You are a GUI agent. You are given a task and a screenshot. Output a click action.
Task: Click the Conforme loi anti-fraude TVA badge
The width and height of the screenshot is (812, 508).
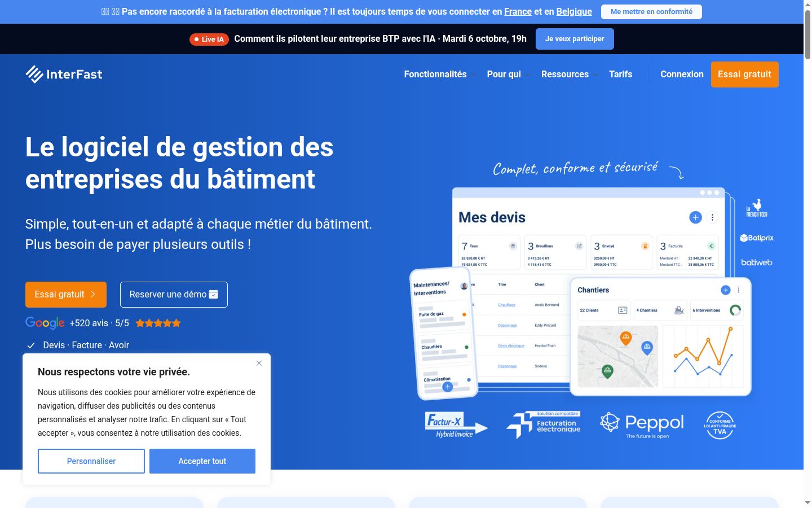click(720, 425)
